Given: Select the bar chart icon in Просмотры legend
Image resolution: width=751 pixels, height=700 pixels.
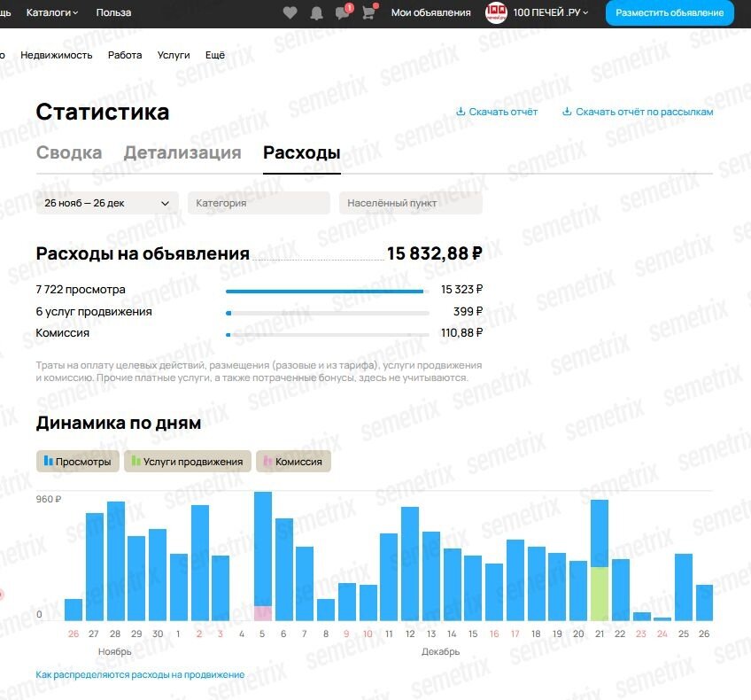Looking at the screenshot, I should [x=48, y=461].
